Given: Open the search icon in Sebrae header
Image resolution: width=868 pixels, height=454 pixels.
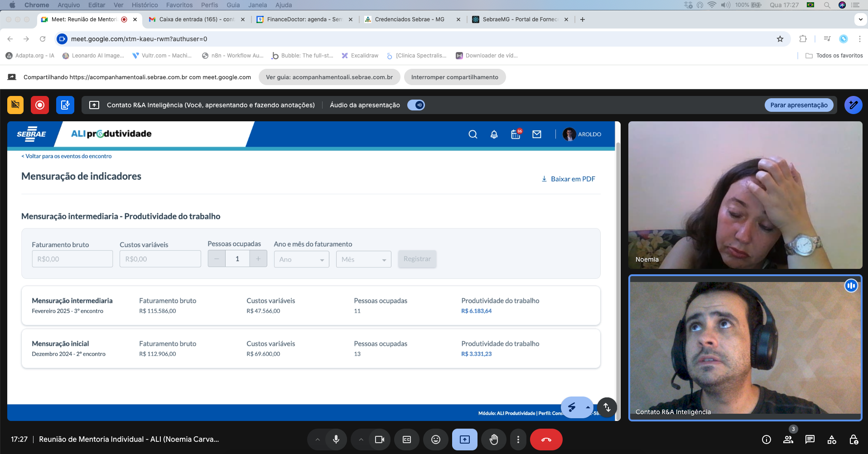Looking at the screenshot, I should 473,134.
